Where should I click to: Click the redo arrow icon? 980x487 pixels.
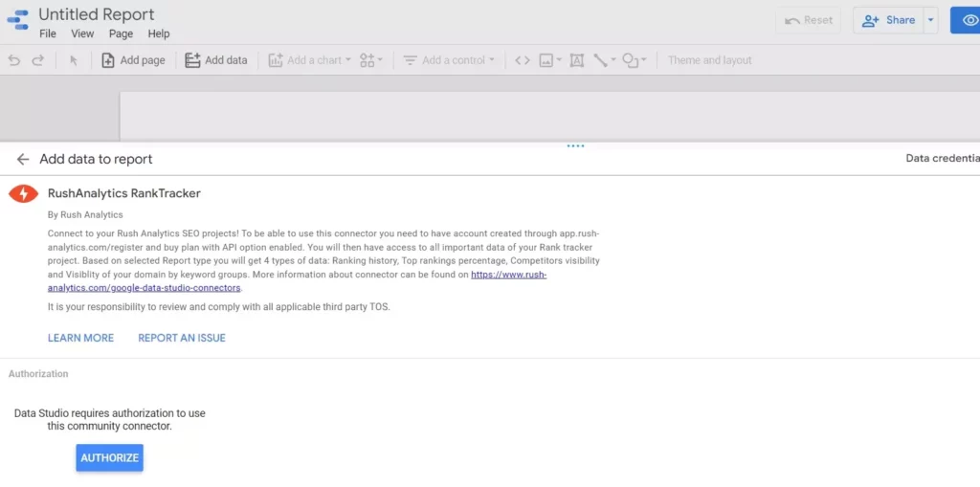pos(38,60)
